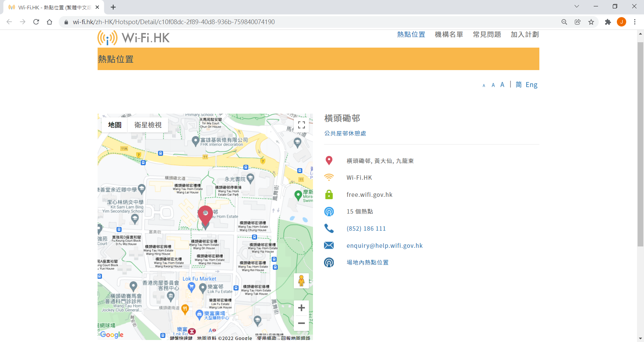Click the red location pin icon
The image size is (644, 342).
pyautogui.click(x=329, y=161)
